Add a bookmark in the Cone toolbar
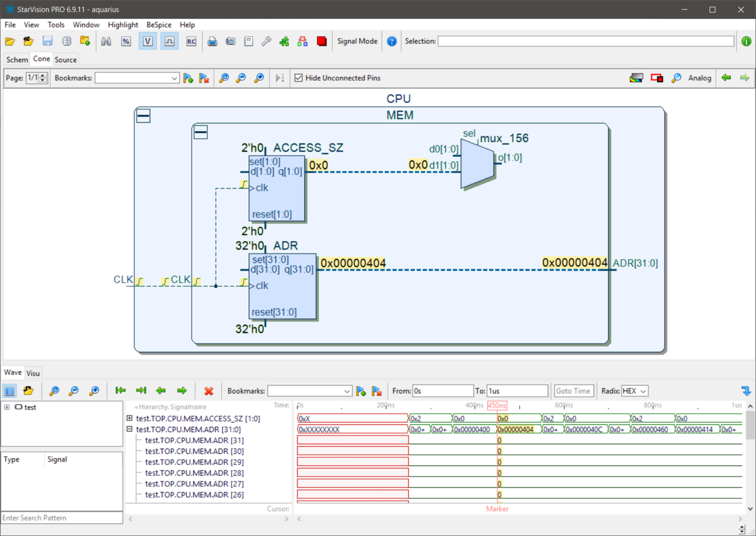The image size is (756, 536). [188, 78]
